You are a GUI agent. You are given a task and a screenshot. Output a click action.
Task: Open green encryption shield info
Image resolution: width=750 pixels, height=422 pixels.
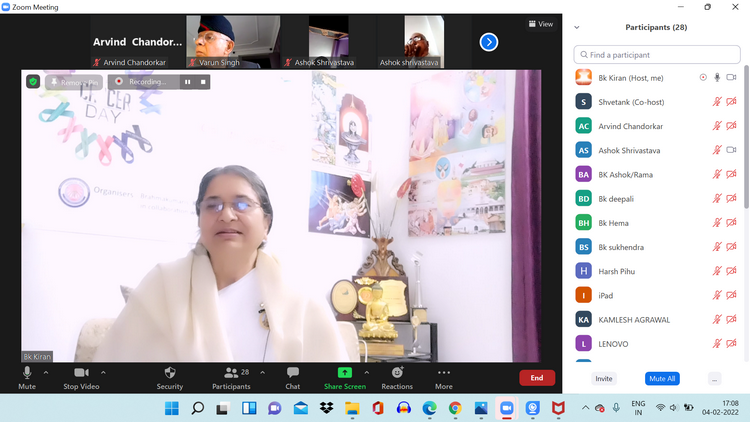(33, 82)
